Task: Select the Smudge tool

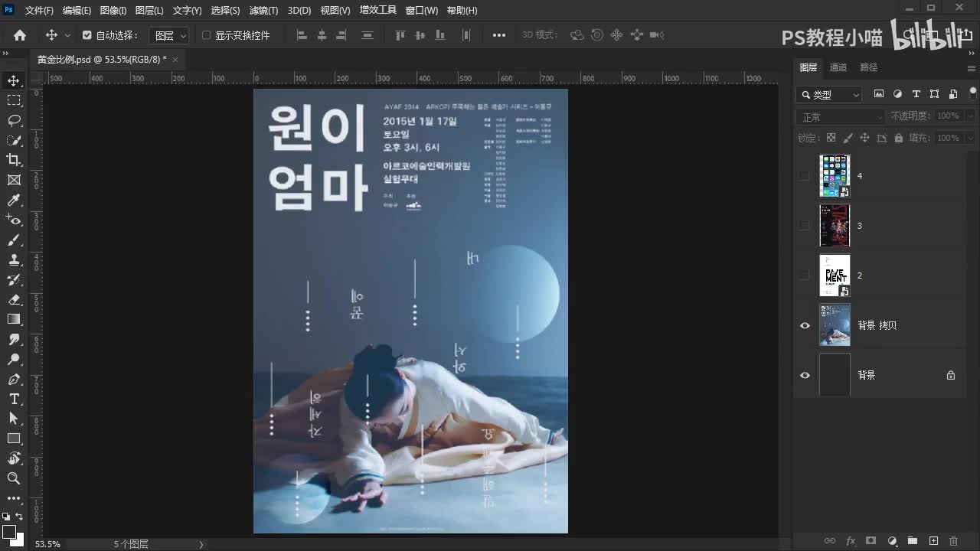Action: click(14, 339)
